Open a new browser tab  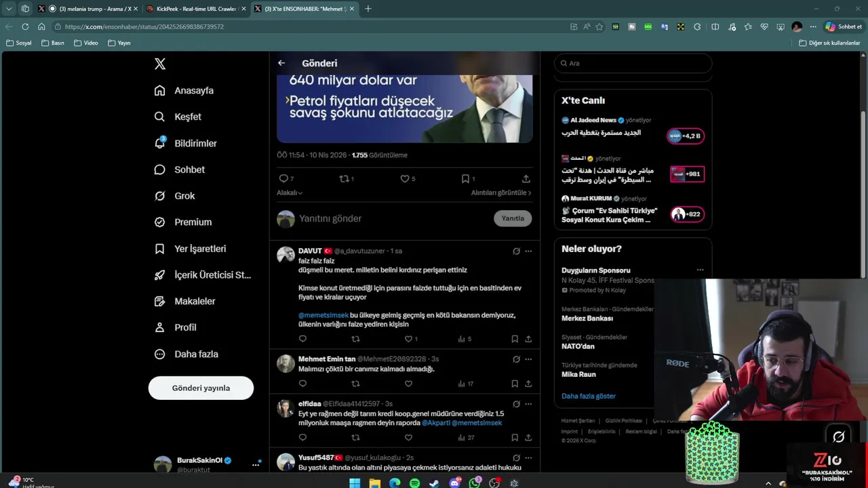(368, 9)
